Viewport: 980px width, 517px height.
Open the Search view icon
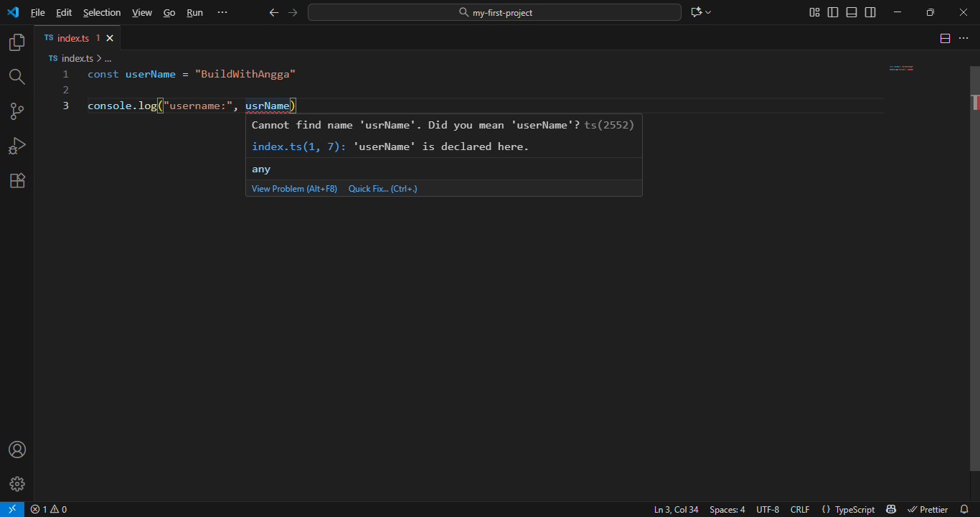(x=17, y=77)
